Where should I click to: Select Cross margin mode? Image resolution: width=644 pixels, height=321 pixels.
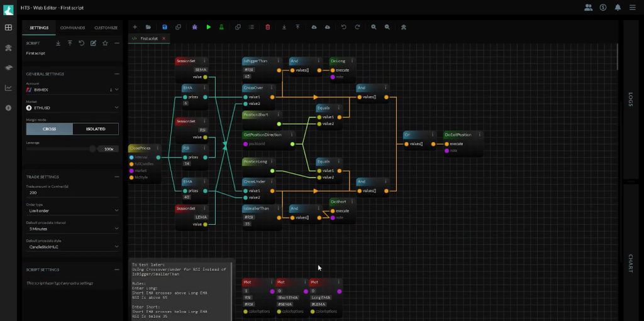click(49, 129)
